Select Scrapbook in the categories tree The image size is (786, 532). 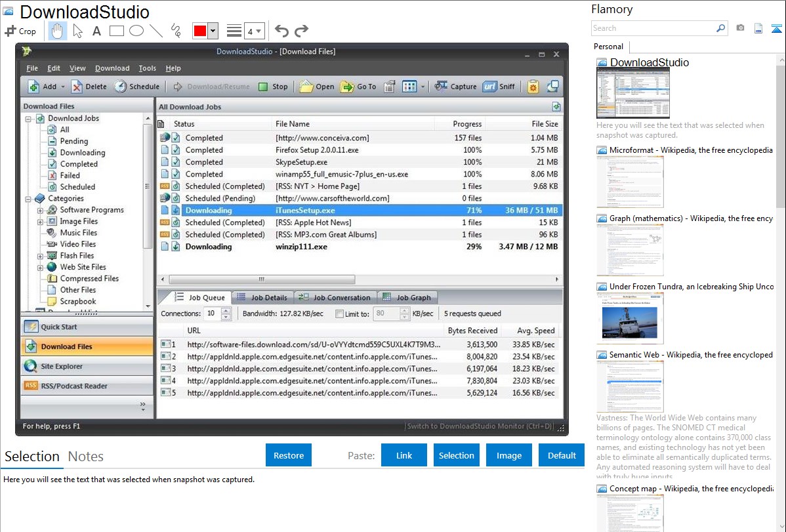pos(77,301)
